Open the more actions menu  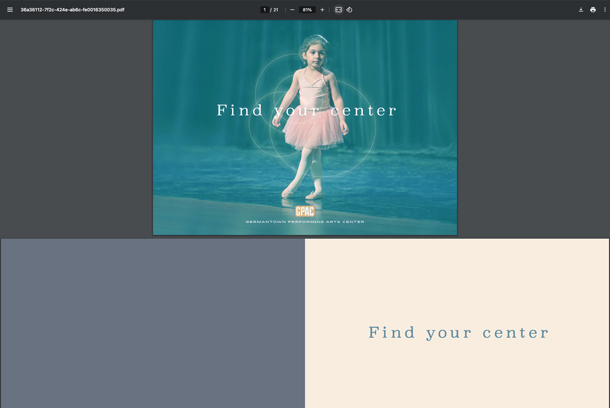(x=605, y=10)
